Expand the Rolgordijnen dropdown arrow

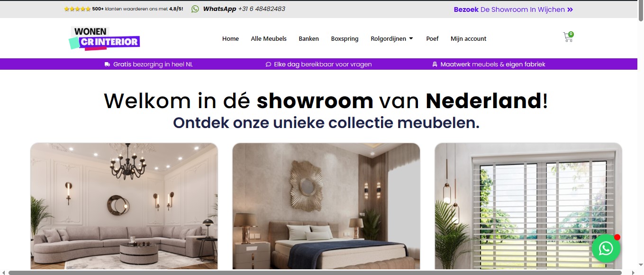tap(411, 39)
